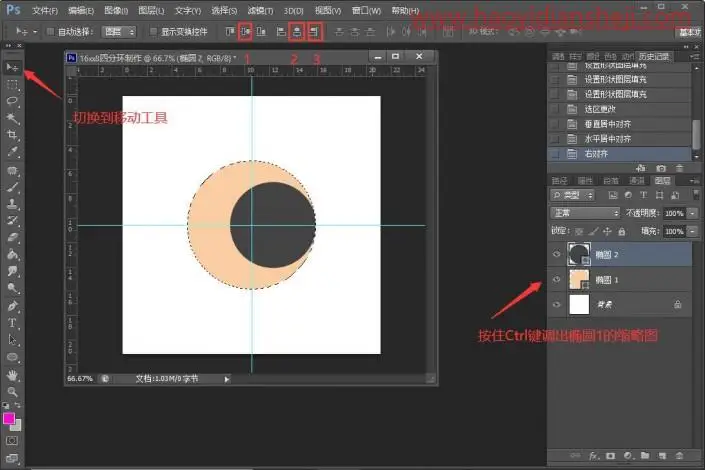The width and height of the screenshot is (705, 470).
Task: Open tool preset picker arrow
Action: (x=35, y=32)
